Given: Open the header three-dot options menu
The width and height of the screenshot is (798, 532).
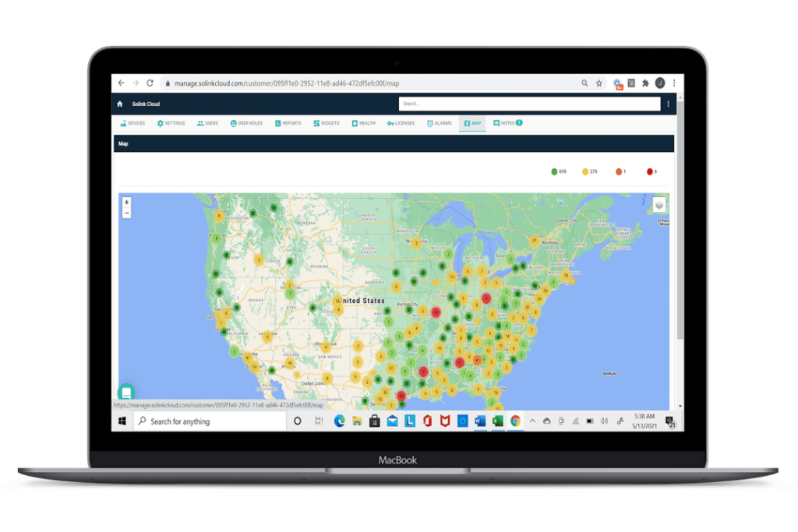Looking at the screenshot, I should pos(668,104).
